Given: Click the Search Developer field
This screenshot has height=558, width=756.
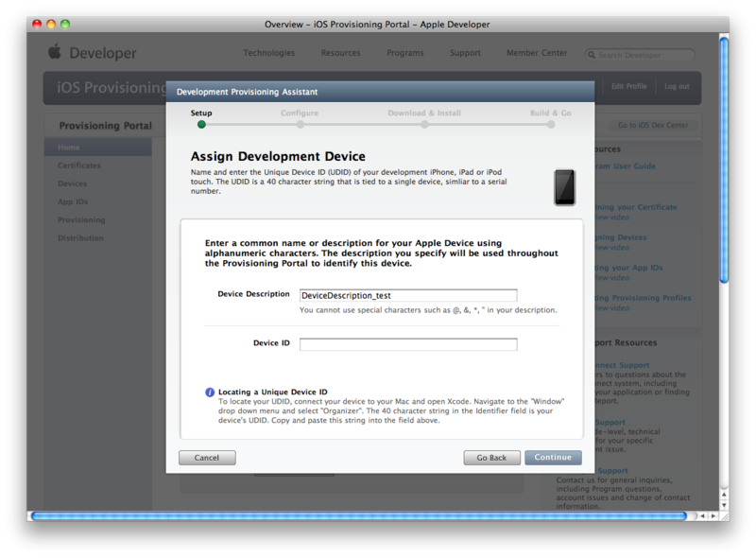Looking at the screenshot, I should (640, 55).
